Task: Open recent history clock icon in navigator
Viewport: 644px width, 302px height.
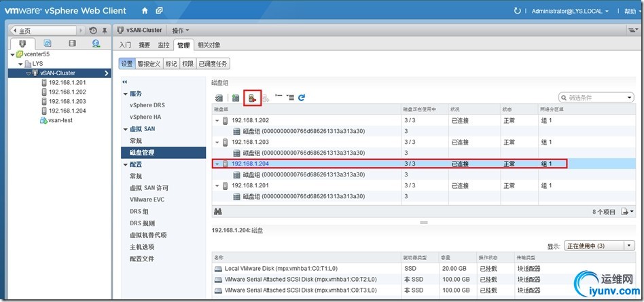Action: (93, 31)
